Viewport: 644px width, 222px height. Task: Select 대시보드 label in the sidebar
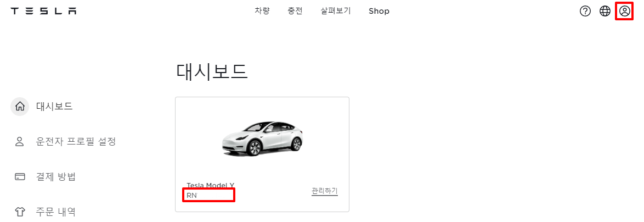point(55,107)
